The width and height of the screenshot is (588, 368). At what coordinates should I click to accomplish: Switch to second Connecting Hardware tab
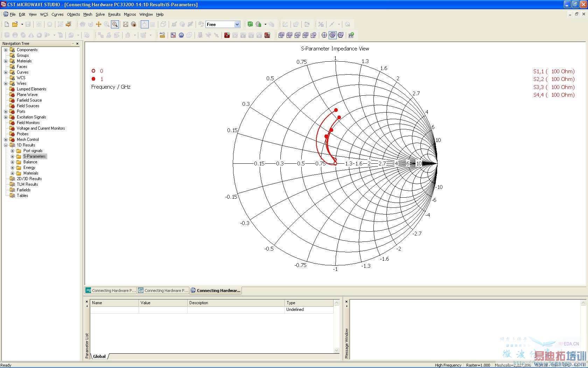(163, 290)
